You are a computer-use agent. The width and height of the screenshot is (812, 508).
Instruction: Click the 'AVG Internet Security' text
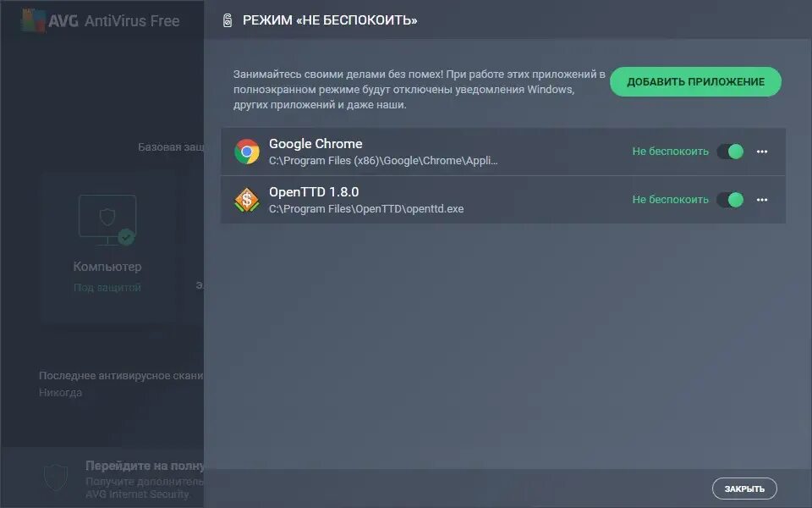coord(137,494)
